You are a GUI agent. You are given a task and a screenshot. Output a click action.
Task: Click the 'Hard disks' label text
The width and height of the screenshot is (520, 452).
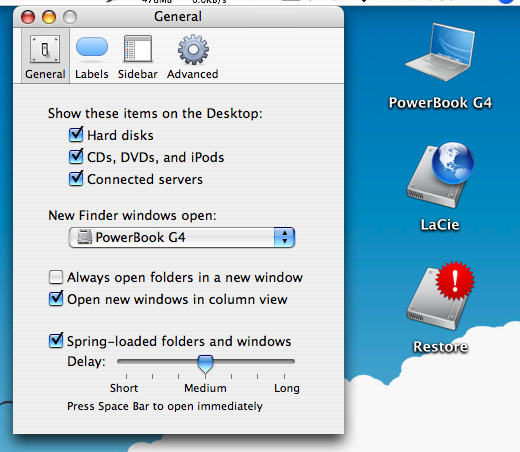(x=120, y=135)
